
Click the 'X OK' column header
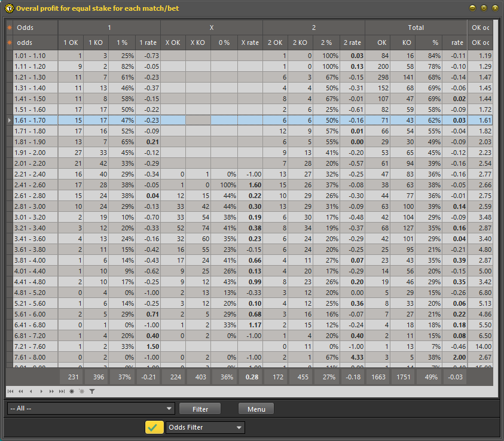[173, 42]
